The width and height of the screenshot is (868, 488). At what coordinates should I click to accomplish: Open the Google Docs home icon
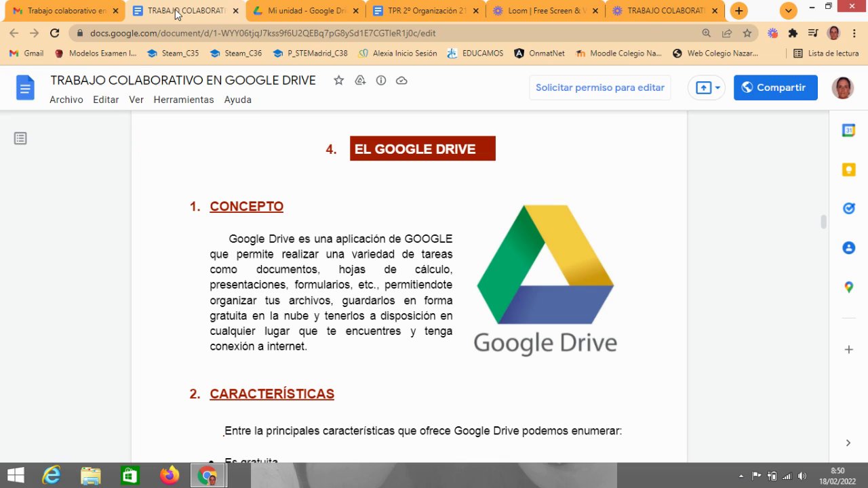coord(25,88)
